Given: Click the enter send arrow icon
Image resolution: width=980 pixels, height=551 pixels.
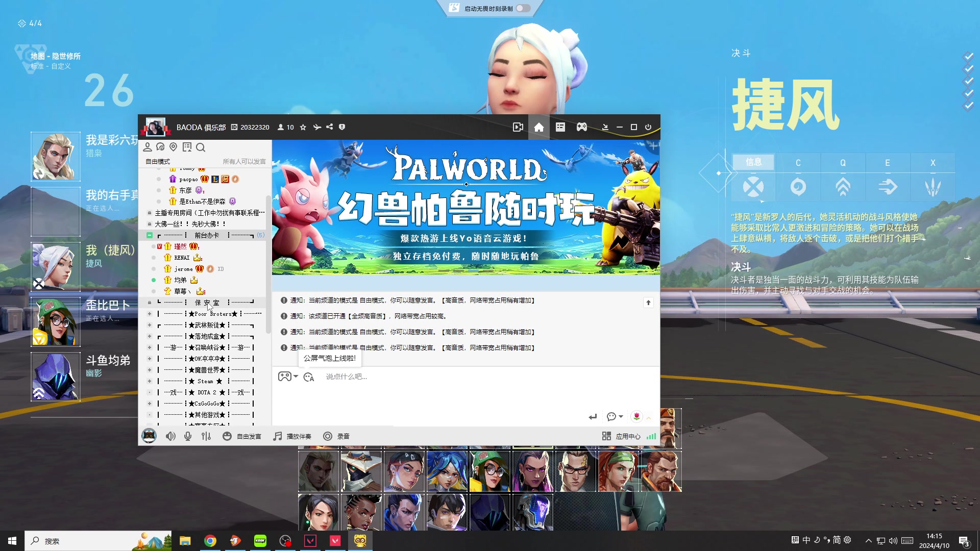Looking at the screenshot, I should click(x=593, y=417).
